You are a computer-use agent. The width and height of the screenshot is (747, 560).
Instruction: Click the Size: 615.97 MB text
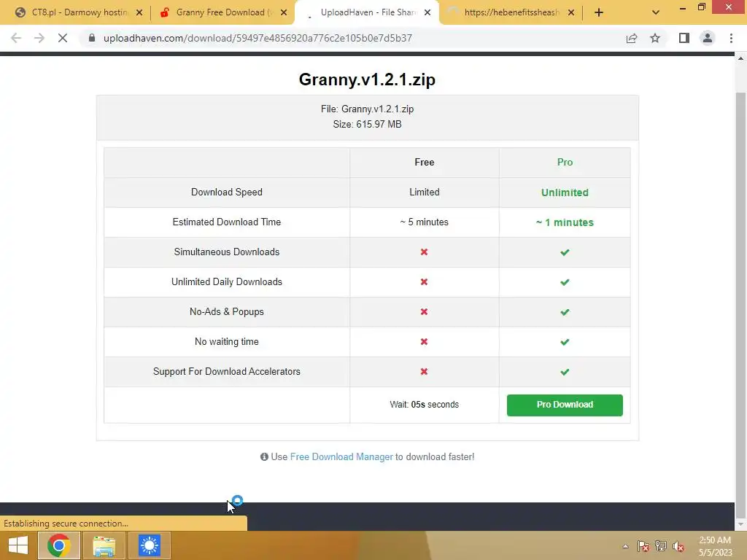[x=367, y=124]
